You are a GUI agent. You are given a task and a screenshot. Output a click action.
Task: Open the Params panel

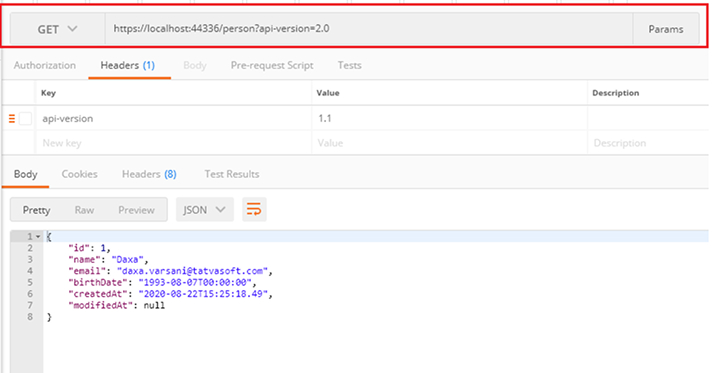(666, 29)
